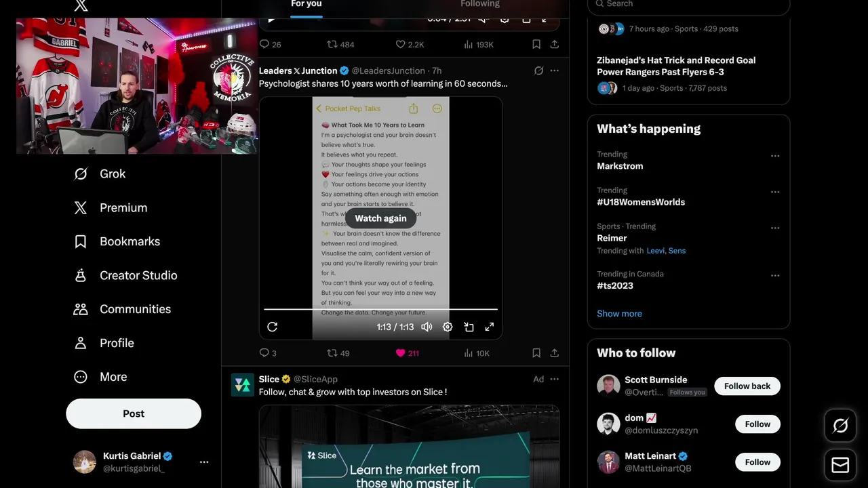Unlike the Leaders Junction post with 211 likes
This screenshot has height=488, width=868.
coord(407,353)
